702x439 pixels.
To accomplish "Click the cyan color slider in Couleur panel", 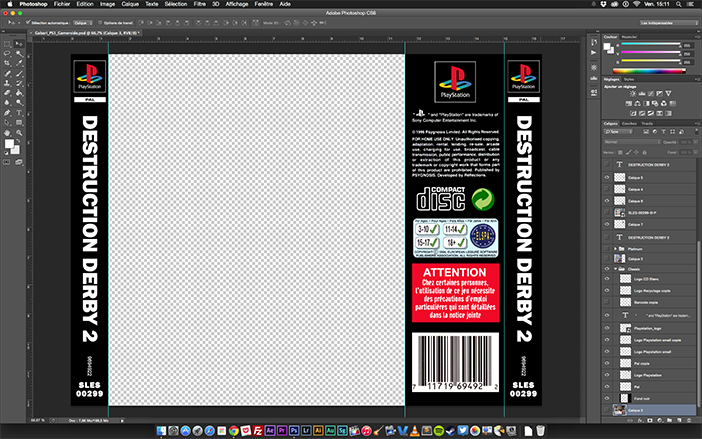I will [x=651, y=44].
